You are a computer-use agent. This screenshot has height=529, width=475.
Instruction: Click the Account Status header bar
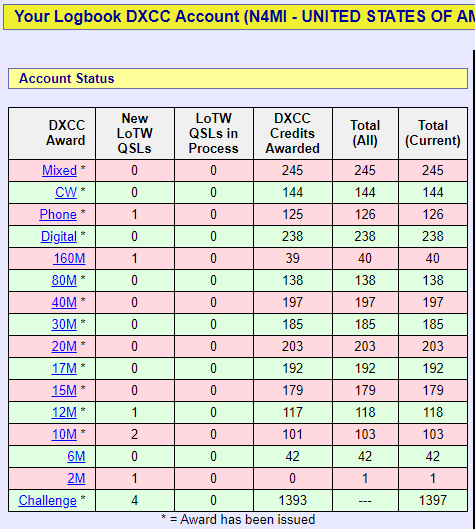pyautogui.click(x=238, y=79)
